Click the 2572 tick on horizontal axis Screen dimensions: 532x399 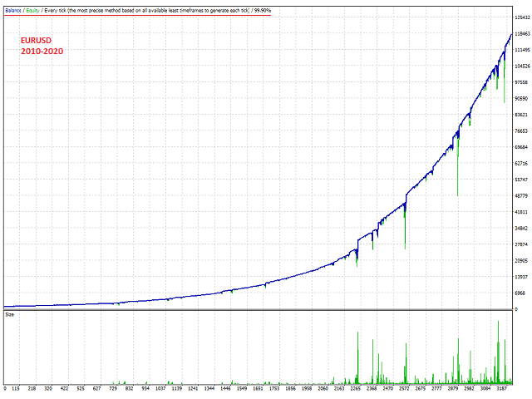(404, 387)
